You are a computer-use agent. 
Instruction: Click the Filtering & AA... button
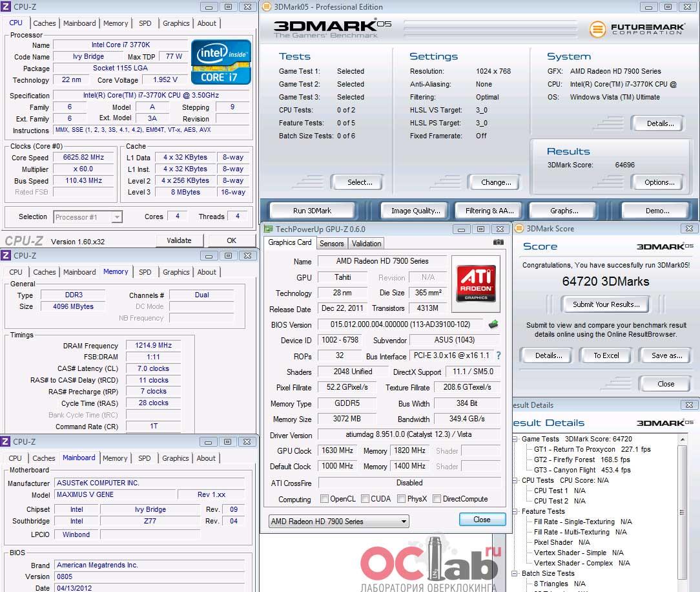click(489, 211)
